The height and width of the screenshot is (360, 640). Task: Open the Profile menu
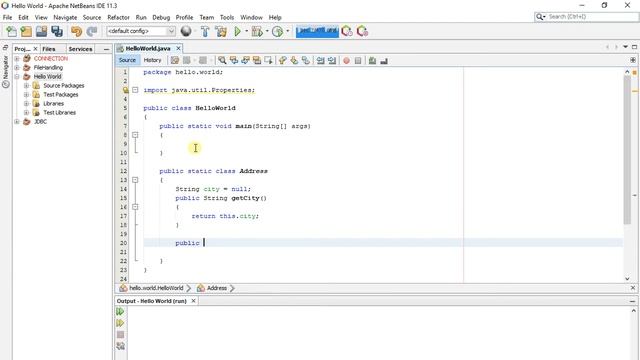click(184, 18)
